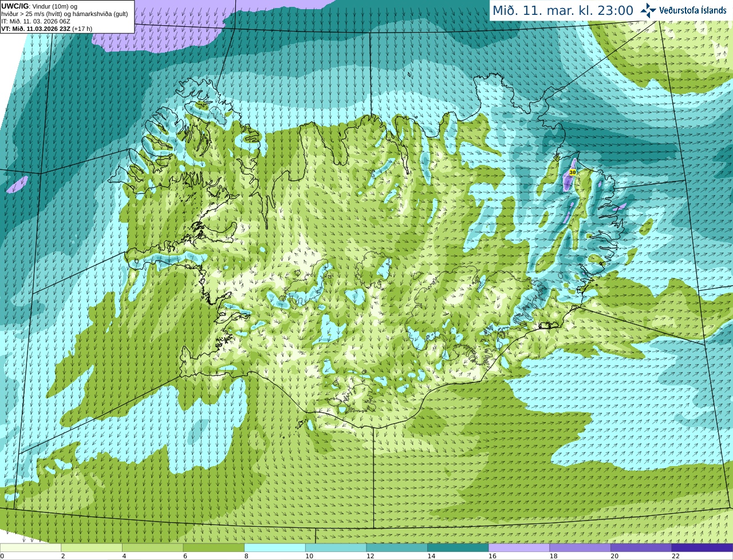This screenshot has height=560, width=733.
Task: Select the 8–10 m/s light cyan swatch
Action: (275, 547)
